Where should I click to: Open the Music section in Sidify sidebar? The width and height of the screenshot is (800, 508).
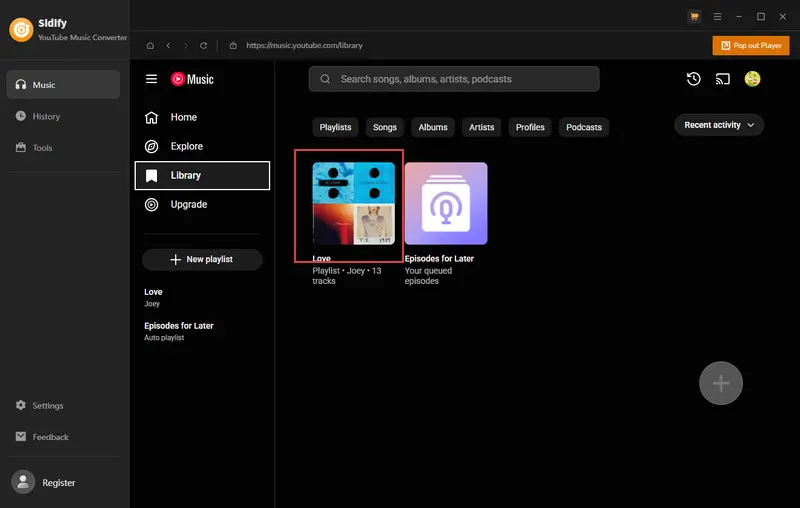click(63, 85)
